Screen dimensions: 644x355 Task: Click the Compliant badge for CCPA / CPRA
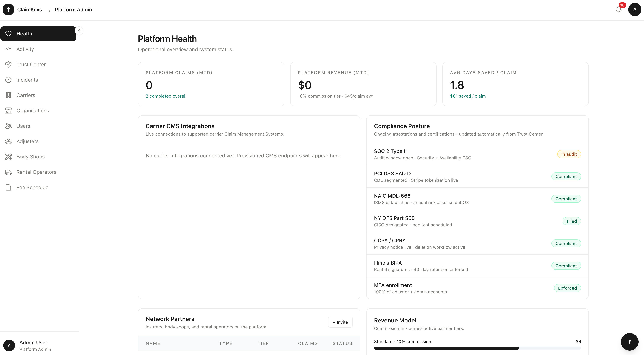tap(566, 243)
